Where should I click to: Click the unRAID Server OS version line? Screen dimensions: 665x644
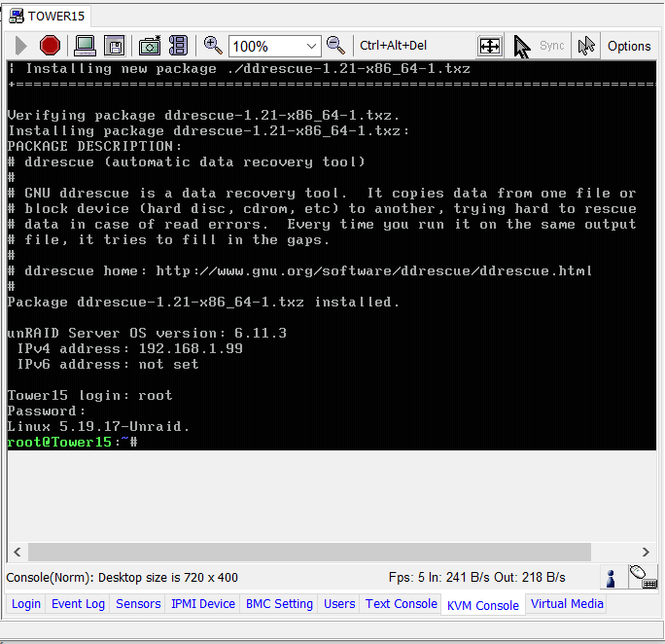coord(147,333)
